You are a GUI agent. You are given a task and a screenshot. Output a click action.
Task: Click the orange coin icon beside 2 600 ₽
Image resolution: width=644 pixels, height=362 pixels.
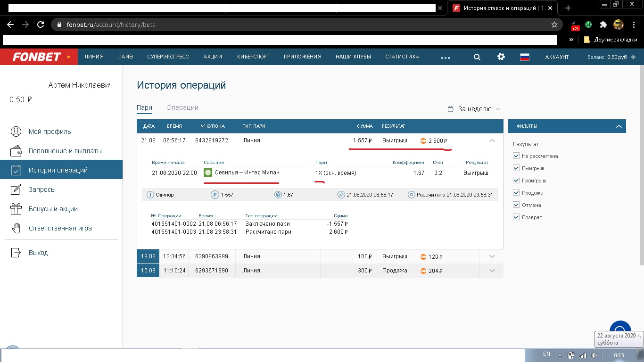(x=423, y=140)
